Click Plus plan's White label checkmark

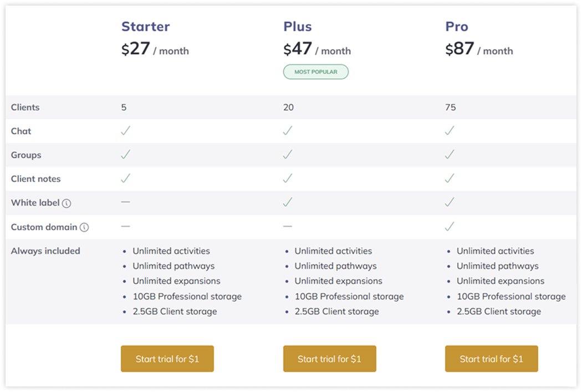click(288, 202)
